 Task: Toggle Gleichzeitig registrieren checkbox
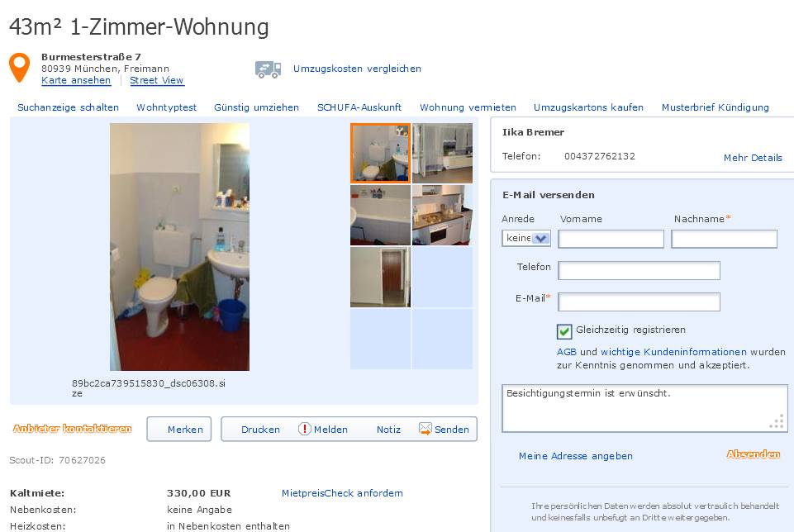point(564,331)
